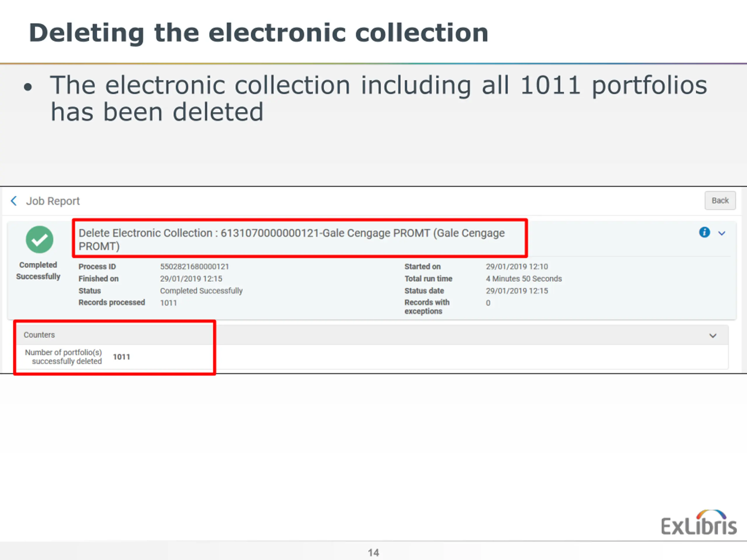Click Status date value 29/01/2019 12:15
Image resolution: width=747 pixels, height=560 pixels.
pyautogui.click(x=517, y=290)
